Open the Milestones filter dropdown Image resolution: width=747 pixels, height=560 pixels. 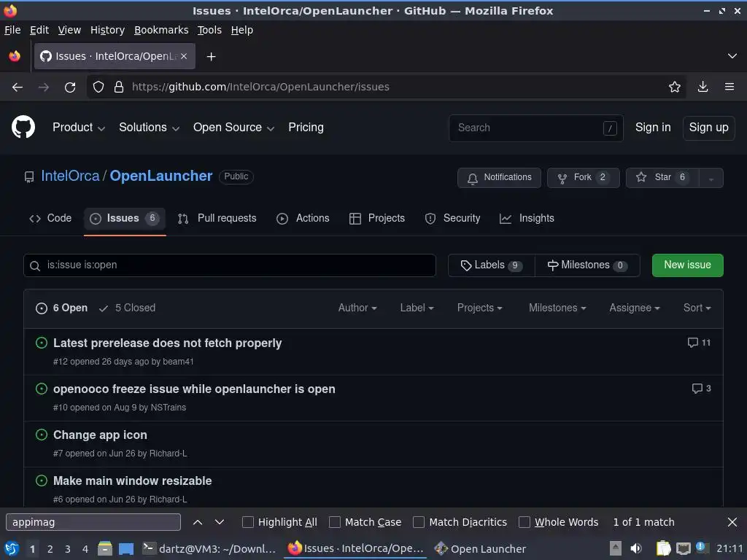coord(557,308)
